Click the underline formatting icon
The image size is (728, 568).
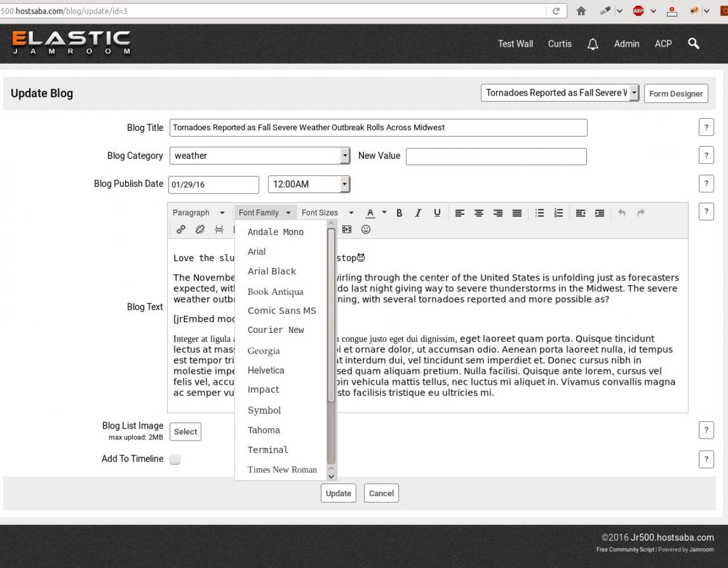[437, 213]
